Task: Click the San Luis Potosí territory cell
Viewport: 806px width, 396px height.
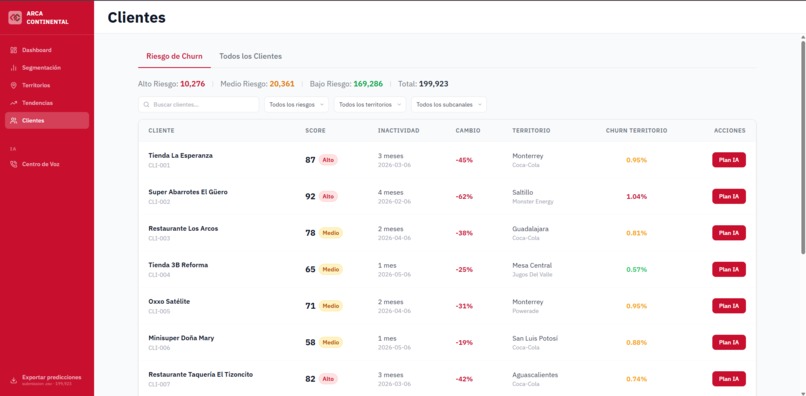Action: [x=535, y=338]
